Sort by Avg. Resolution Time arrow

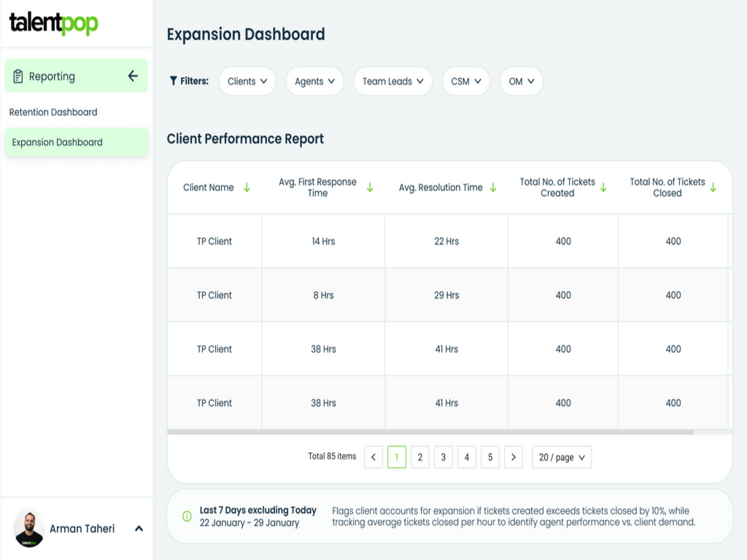pyautogui.click(x=492, y=187)
